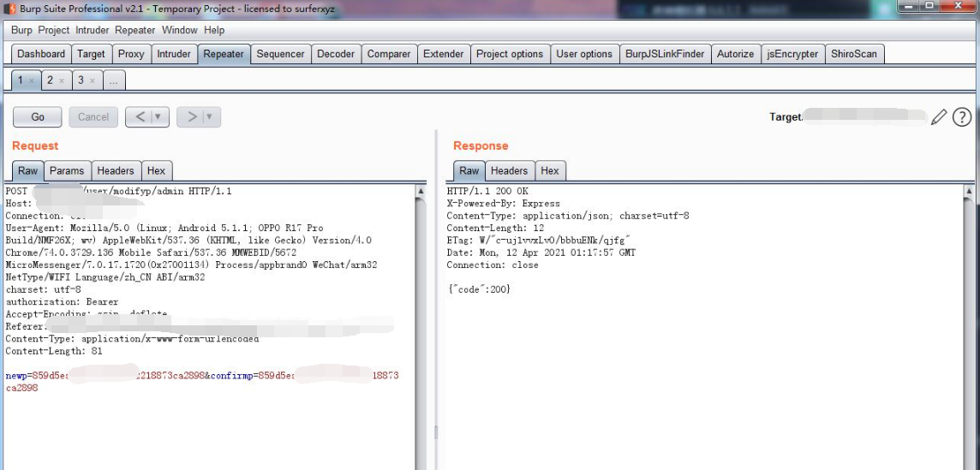The image size is (980, 470).
Task: Add a new Repeater tab with the ... tab
Action: pyautogui.click(x=115, y=80)
